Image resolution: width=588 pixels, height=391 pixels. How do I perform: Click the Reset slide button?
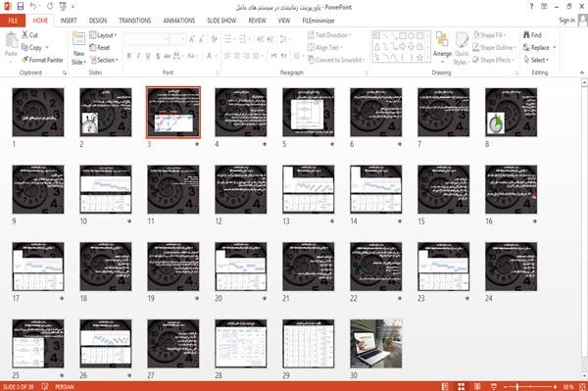(99, 47)
